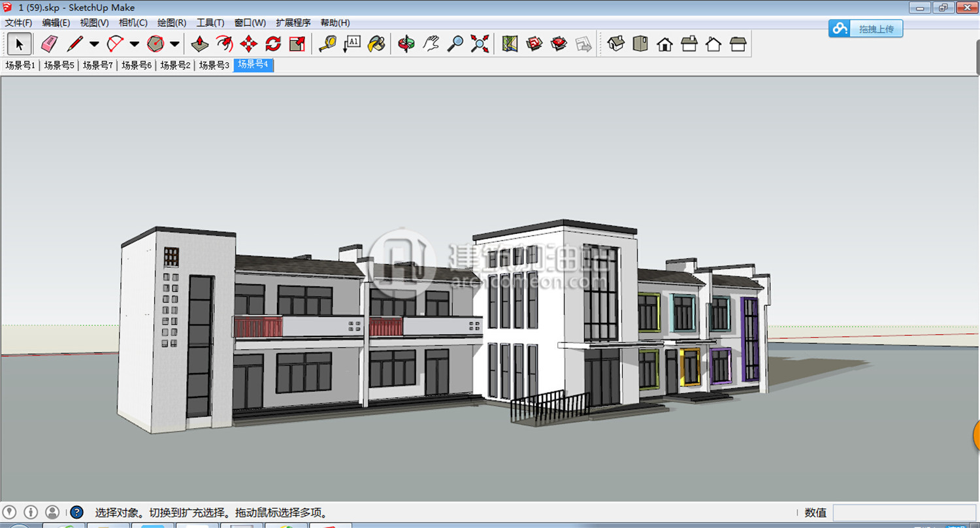
Task: Click the Zoom Extents icon
Action: (480, 44)
